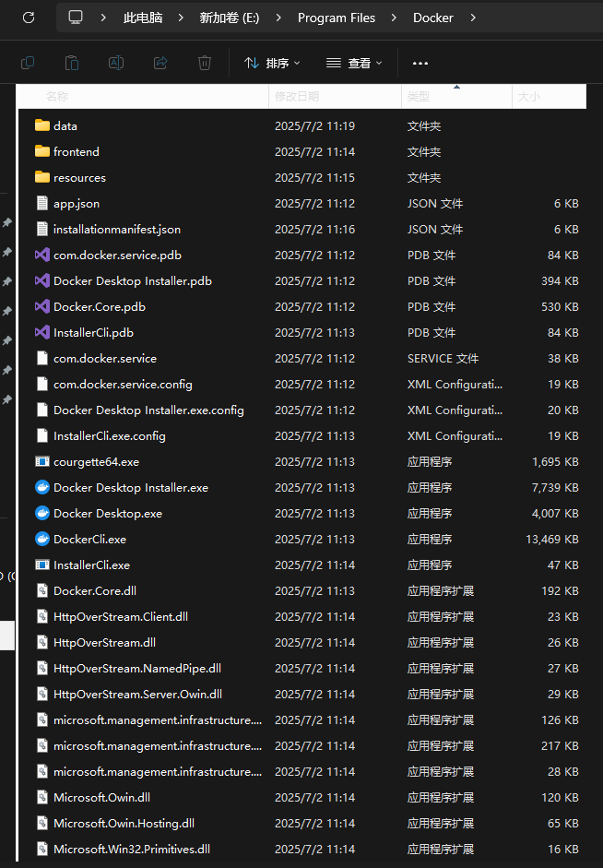Select Docker Desktop Installer.exe.config file name
The height and width of the screenshot is (868, 603).
click(x=148, y=410)
